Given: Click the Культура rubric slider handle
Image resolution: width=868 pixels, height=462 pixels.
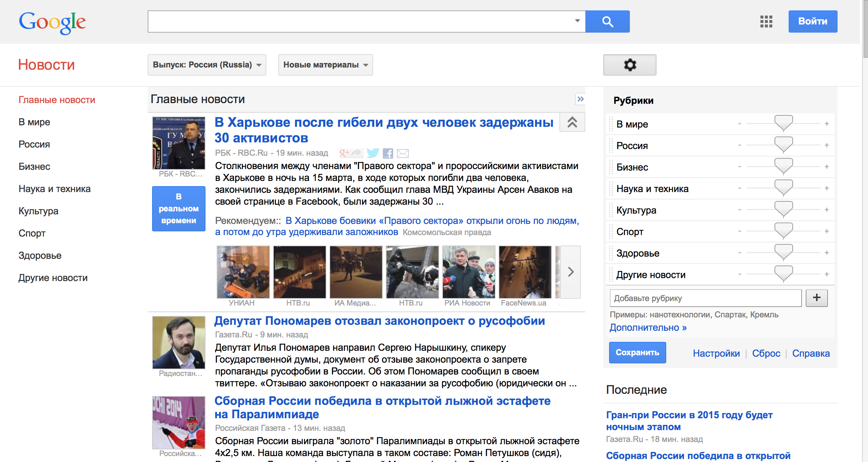Looking at the screenshot, I should coord(783,209).
